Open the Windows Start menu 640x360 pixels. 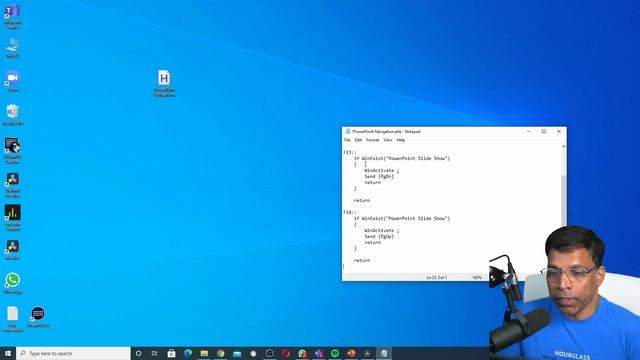8,353
